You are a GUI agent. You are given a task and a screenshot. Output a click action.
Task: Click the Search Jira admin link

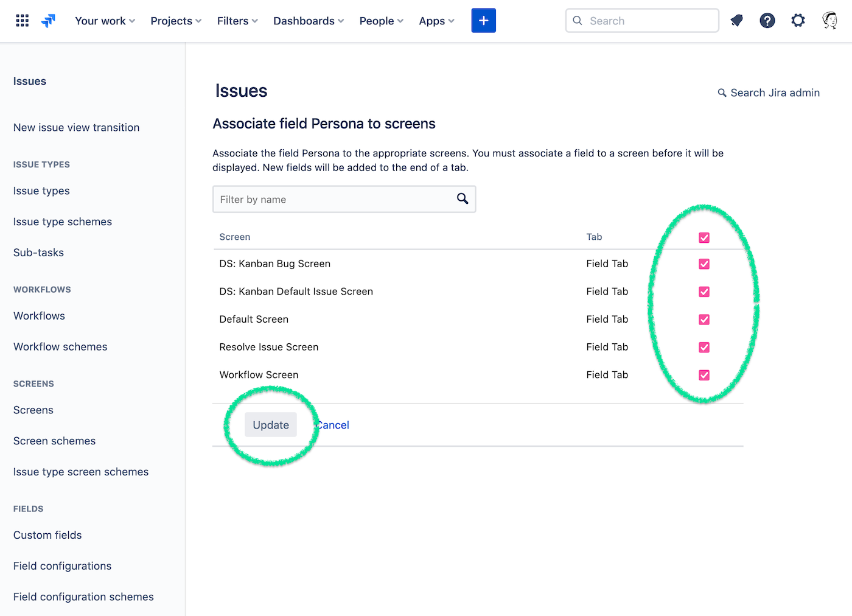click(769, 93)
